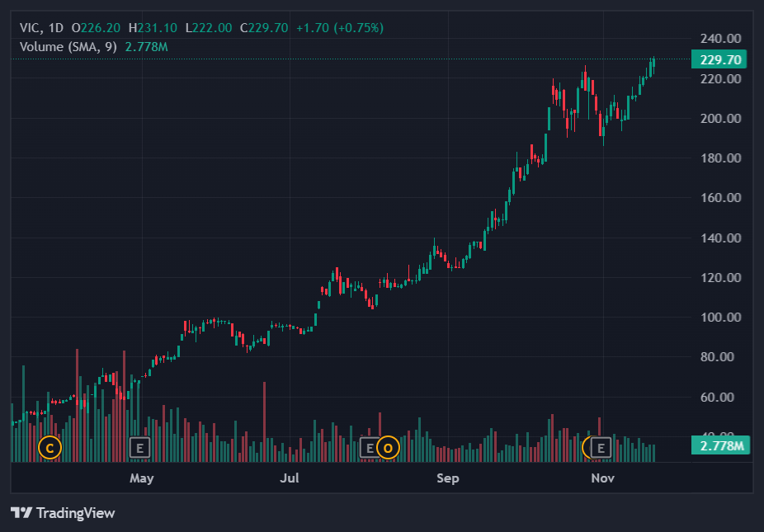764x532 pixels.
Task: Open the VIC, 1D symbol legend
Action: pos(42,28)
